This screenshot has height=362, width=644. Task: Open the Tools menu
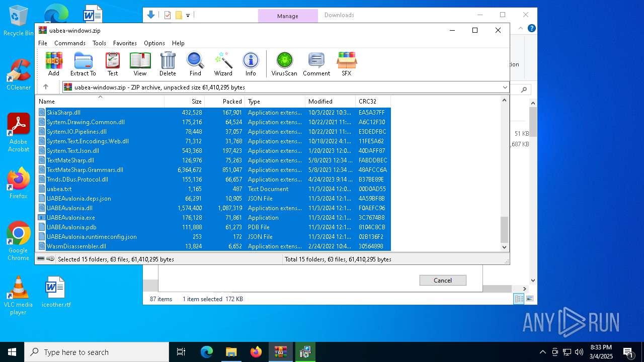coord(99,43)
